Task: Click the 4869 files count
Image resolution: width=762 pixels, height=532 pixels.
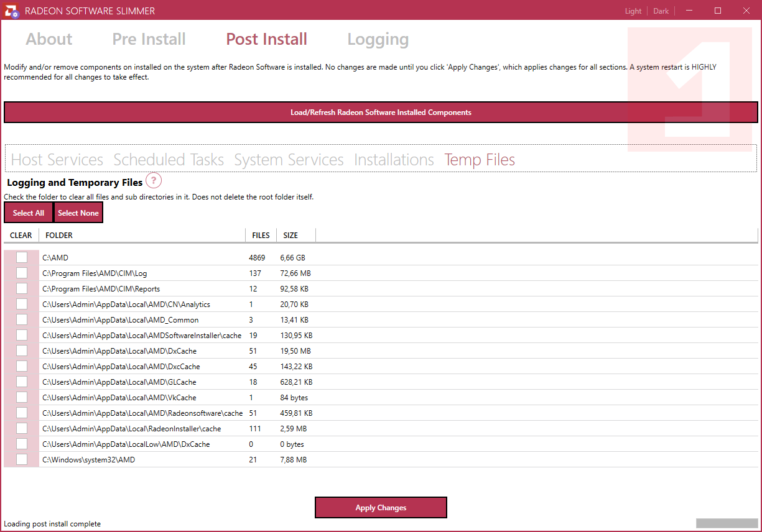Action: pyautogui.click(x=257, y=258)
